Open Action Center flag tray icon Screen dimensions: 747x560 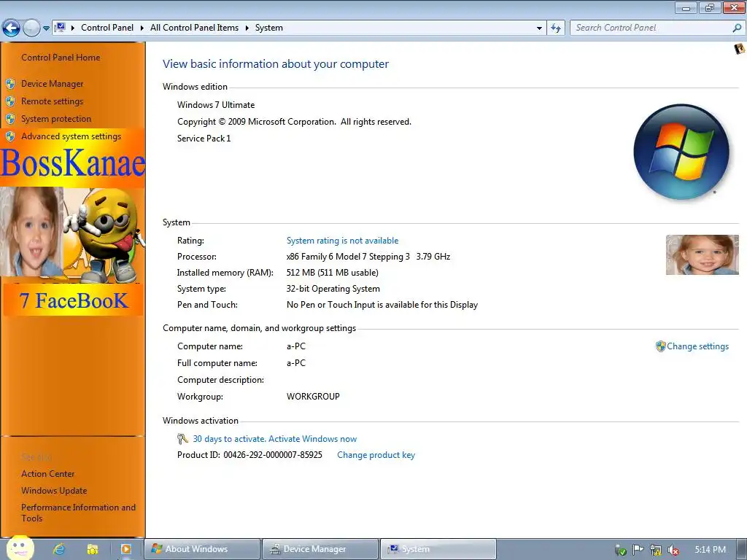(638, 550)
